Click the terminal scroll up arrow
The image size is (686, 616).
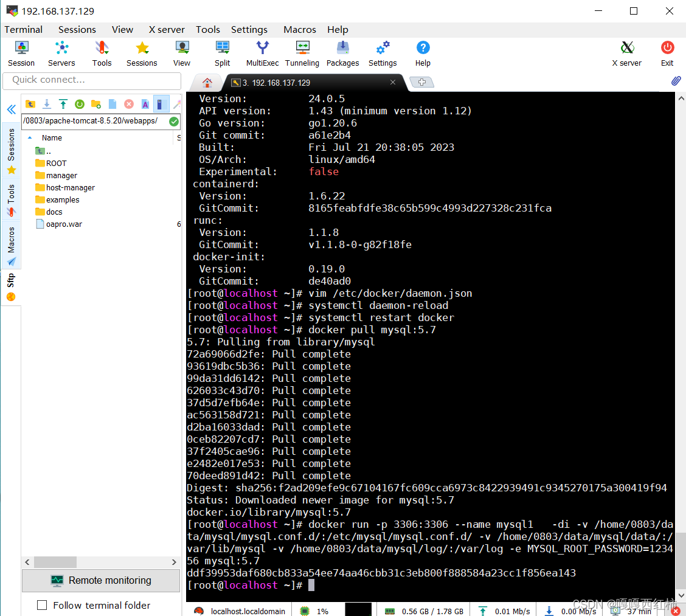[x=681, y=99]
